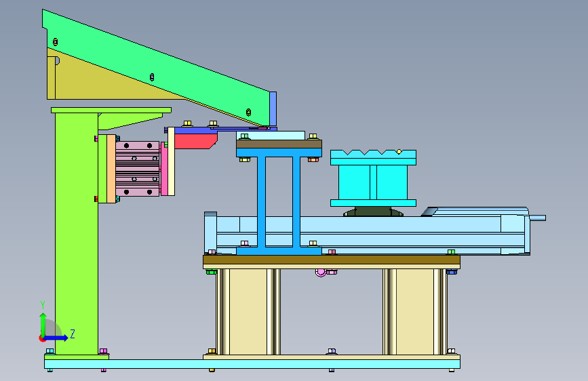Select the brown plate atop the support table
The height and width of the screenshot is (381, 588).
[x=332, y=260]
